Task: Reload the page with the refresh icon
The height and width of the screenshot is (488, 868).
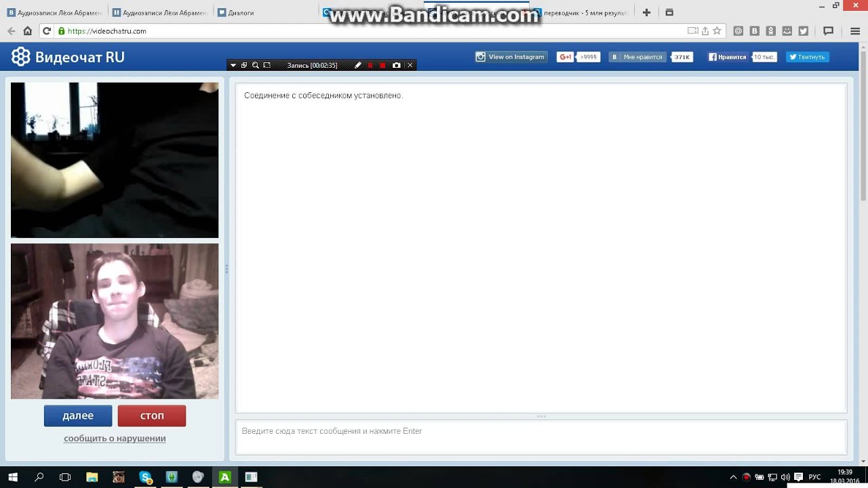Action: tap(46, 31)
